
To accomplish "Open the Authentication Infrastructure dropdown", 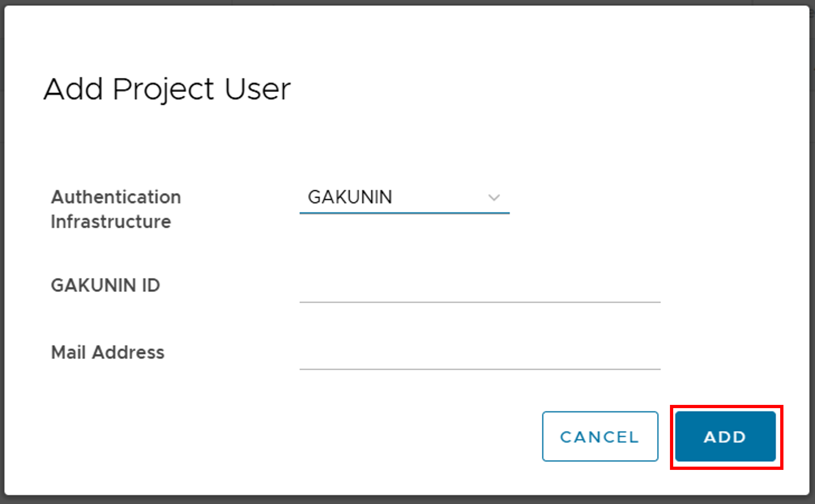I will coord(404,197).
